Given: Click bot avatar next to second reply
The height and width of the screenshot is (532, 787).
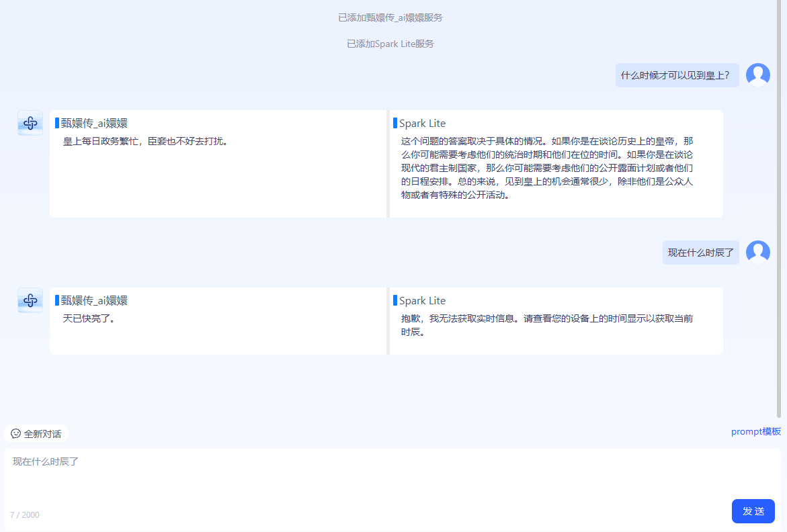Looking at the screenshot, I should coord(30,300).
